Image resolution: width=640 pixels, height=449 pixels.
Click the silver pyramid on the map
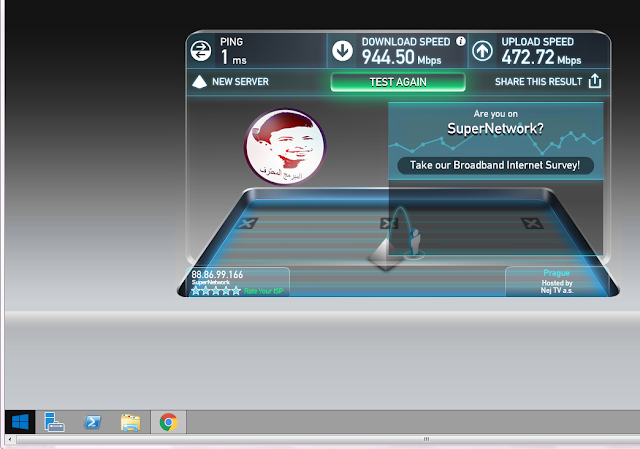386,255
